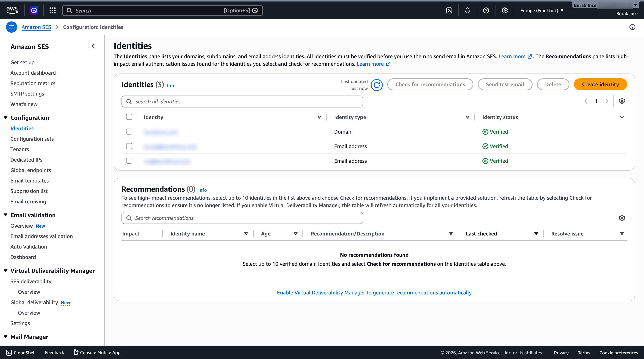Open SMTP settings
The image size is (644, 359).
(27, 94)
